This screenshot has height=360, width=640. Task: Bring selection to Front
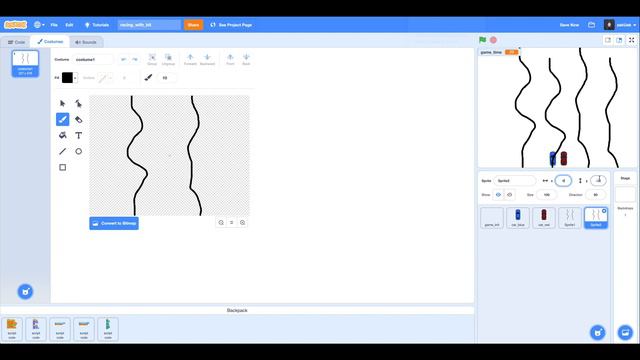coord(230,60)
